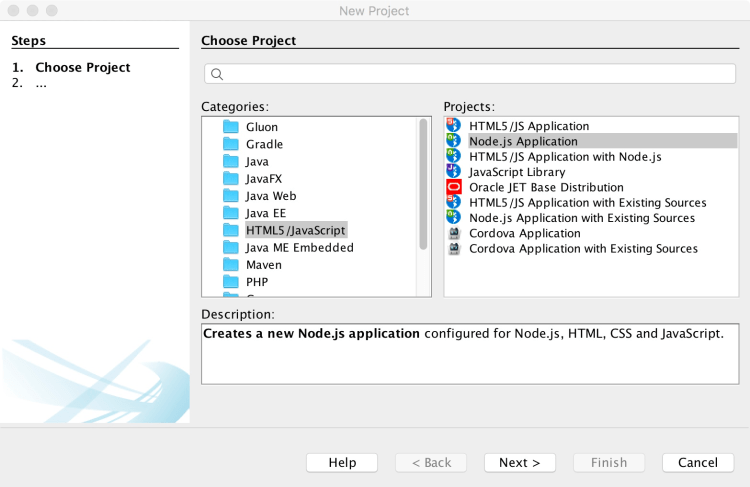
Task: Click the HTML5/JS Application project icon
Action: 453,125
